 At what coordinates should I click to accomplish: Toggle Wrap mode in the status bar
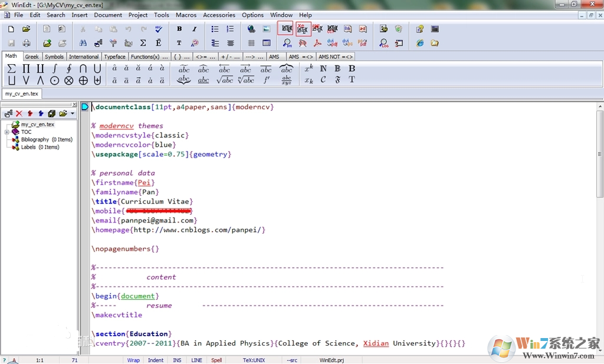[133, 360]
